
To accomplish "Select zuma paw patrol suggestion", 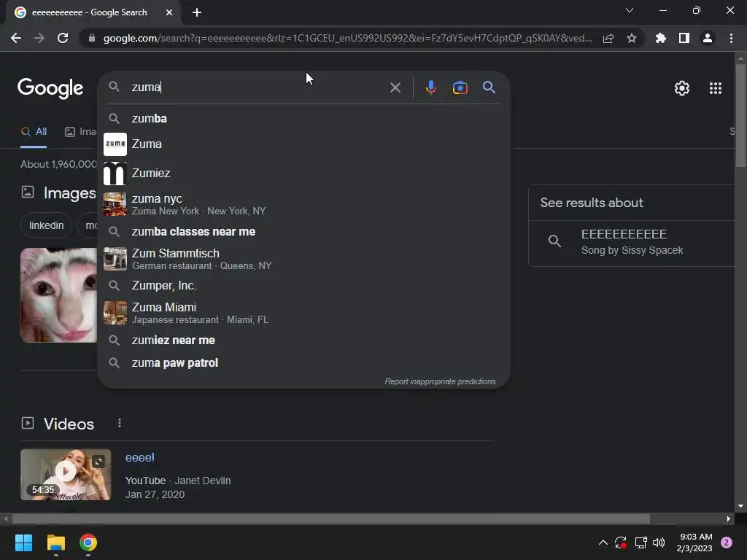I will 303,363.
